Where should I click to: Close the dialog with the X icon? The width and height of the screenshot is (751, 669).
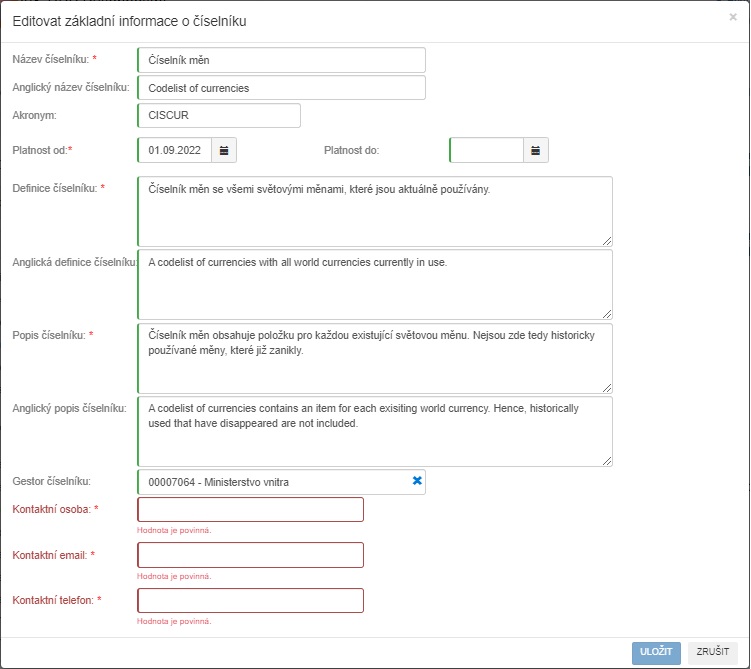point(733,17)
